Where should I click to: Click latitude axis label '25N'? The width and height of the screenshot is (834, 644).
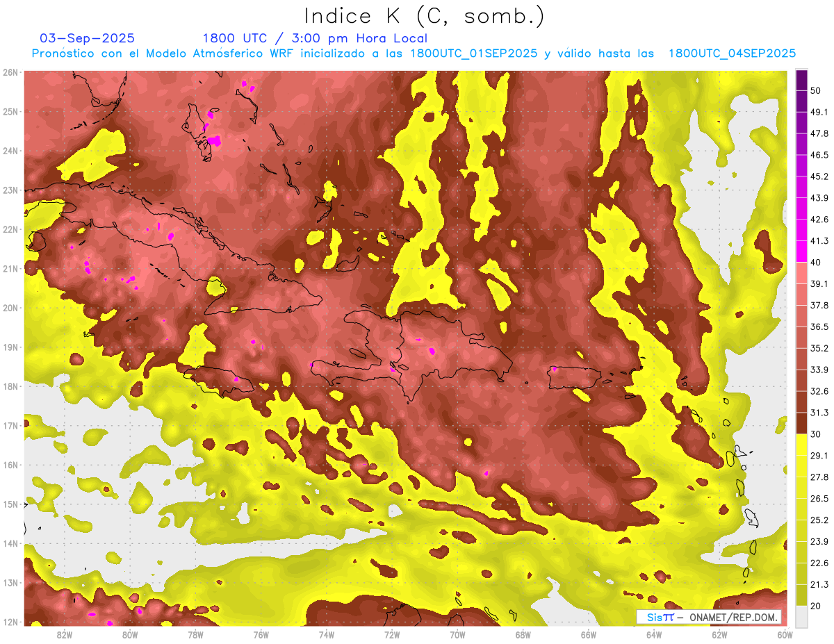[x=10, y=112]
